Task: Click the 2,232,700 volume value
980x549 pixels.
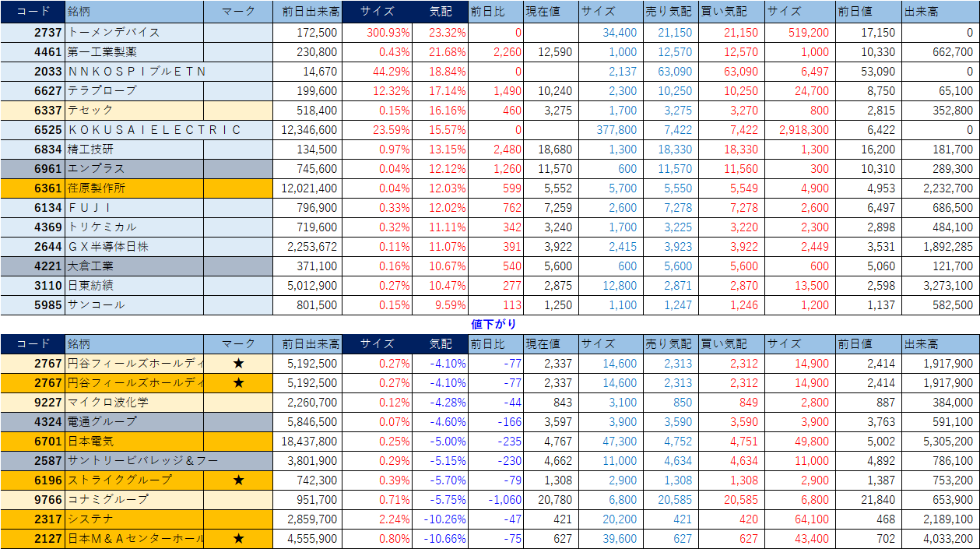Action: coord(949,188)
